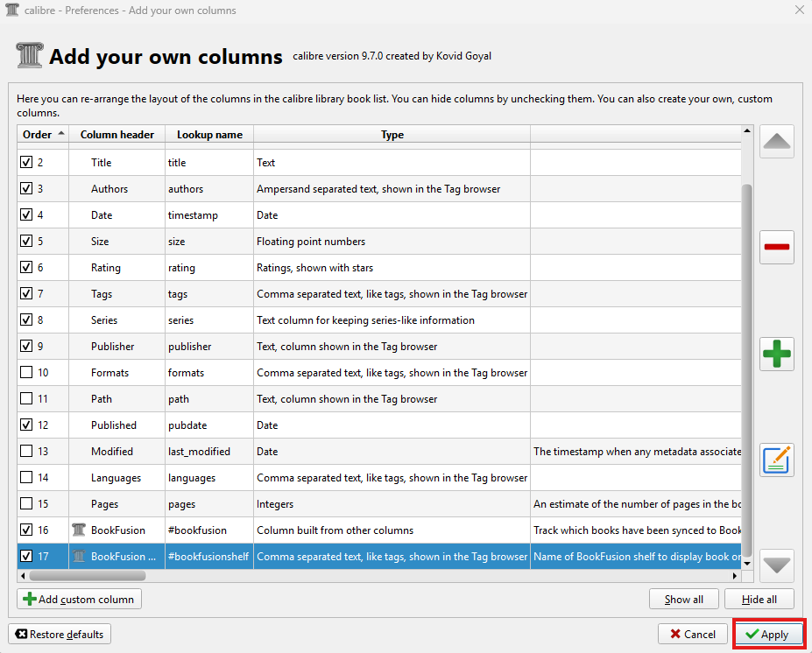Select 'Column built from other columns' cell
This screenshot has width=812, height=653.
[392, 530]
